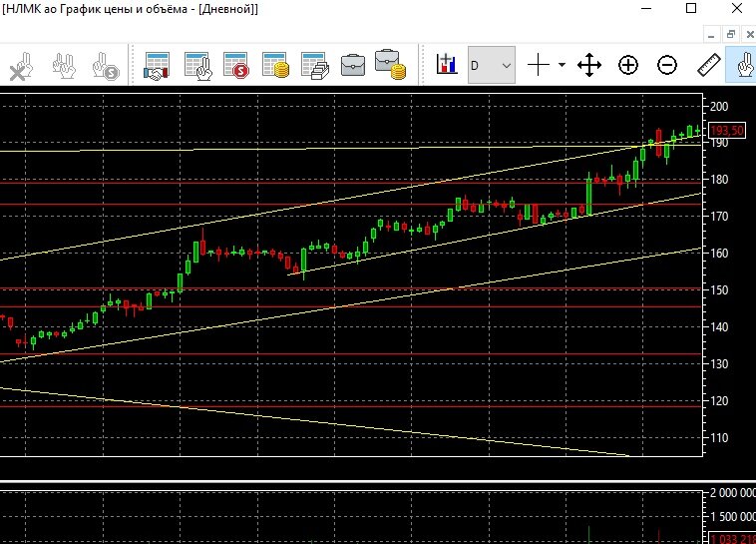Screen dimensions: 756x544
Task: Click the hand with S stop-order icon
Action: click(105, 66)
